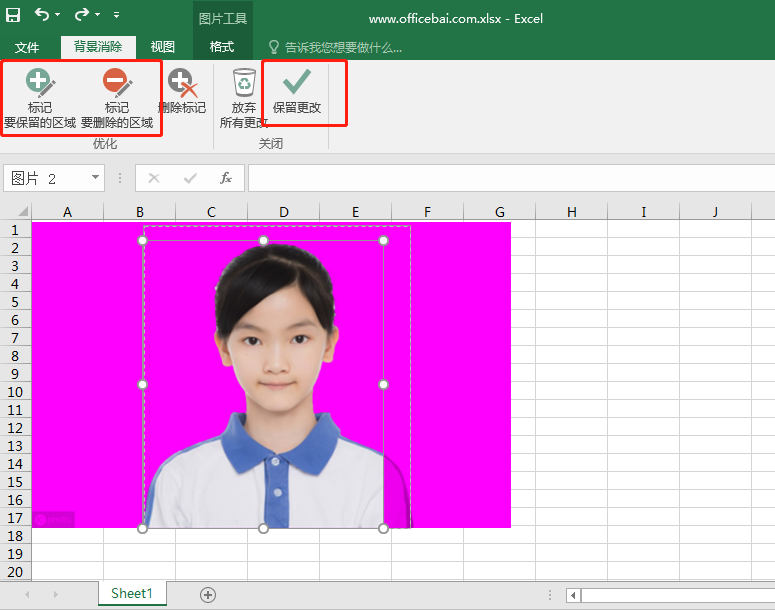The image size is (775, 610).
Task: Select column I header
Action: (x=644, y=212)
